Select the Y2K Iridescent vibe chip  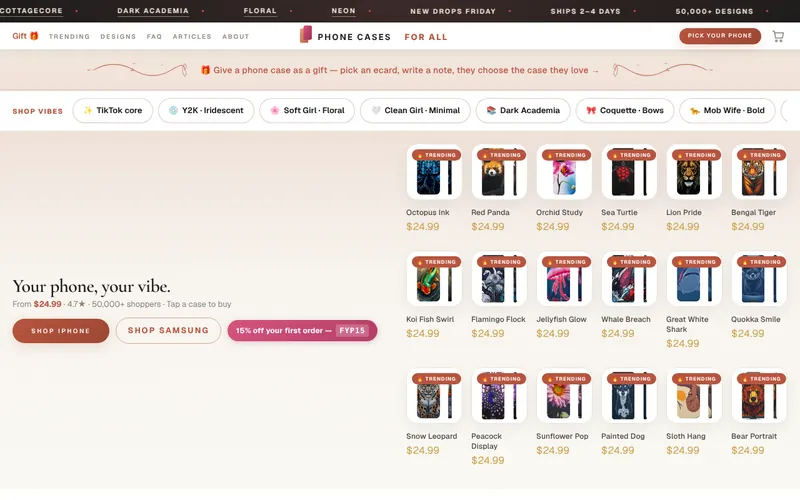[206, 111]
